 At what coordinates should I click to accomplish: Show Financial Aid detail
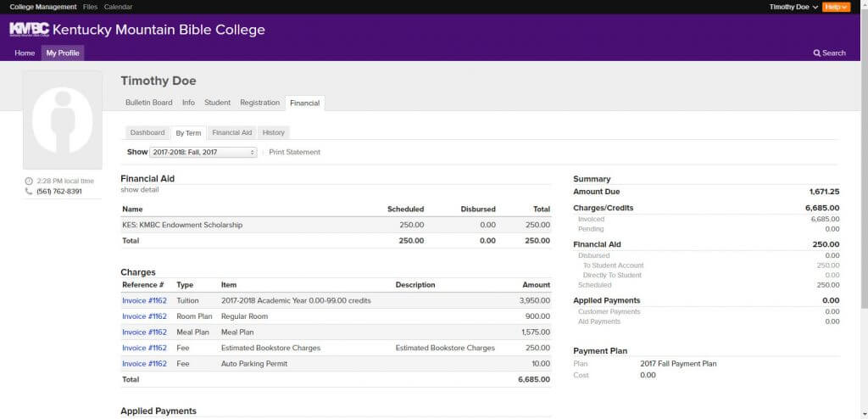[x=140, y=189]
